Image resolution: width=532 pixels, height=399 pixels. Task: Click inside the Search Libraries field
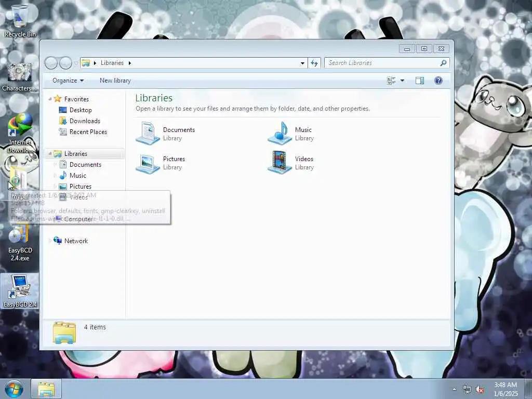point(383,63)
